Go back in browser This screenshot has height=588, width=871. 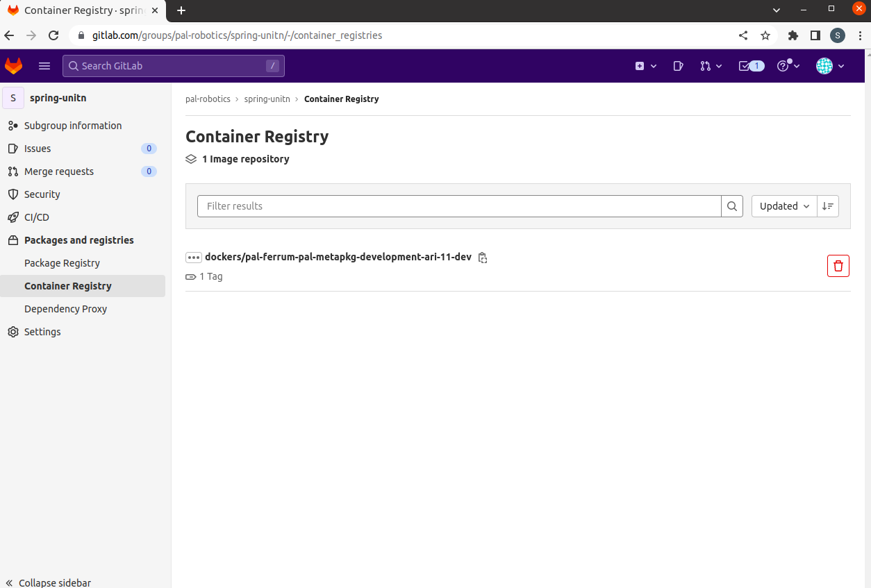(x=9, y=35)
